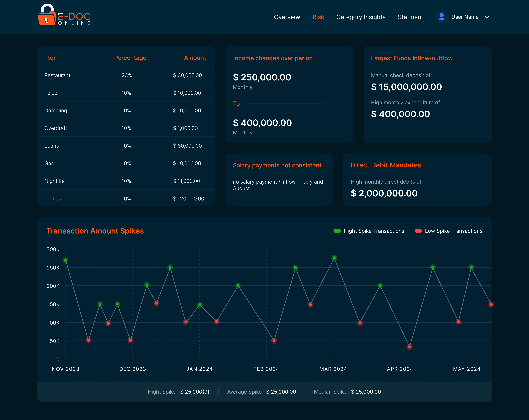Viewport: 529px width, 420px height.
Task: Click the High monthly expenditure of label
Action: click(x=405, y=103)
